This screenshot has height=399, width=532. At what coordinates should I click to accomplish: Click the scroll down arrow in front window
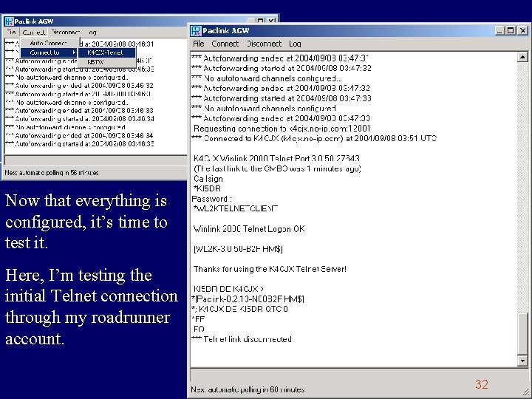522,361
